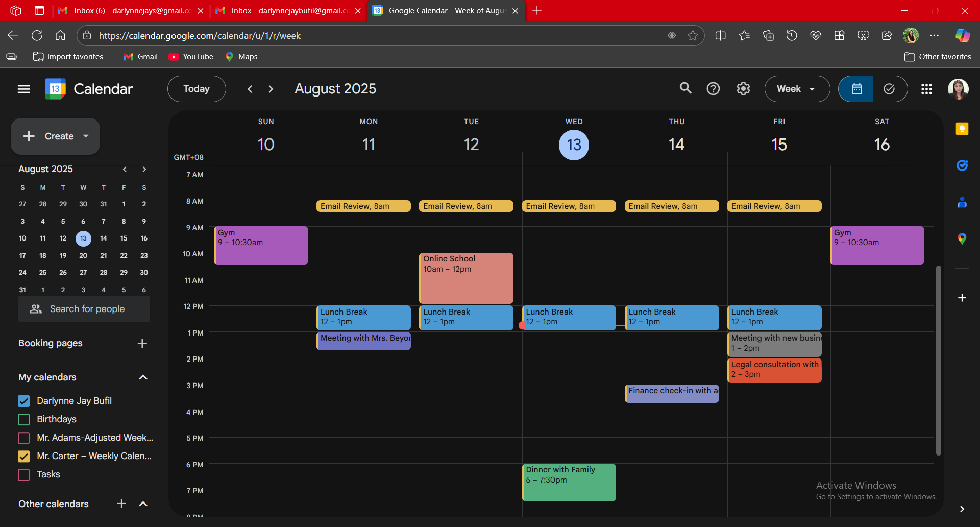Jump to Today button
This screenshot has width=980, height=527.
click(197, 89)
